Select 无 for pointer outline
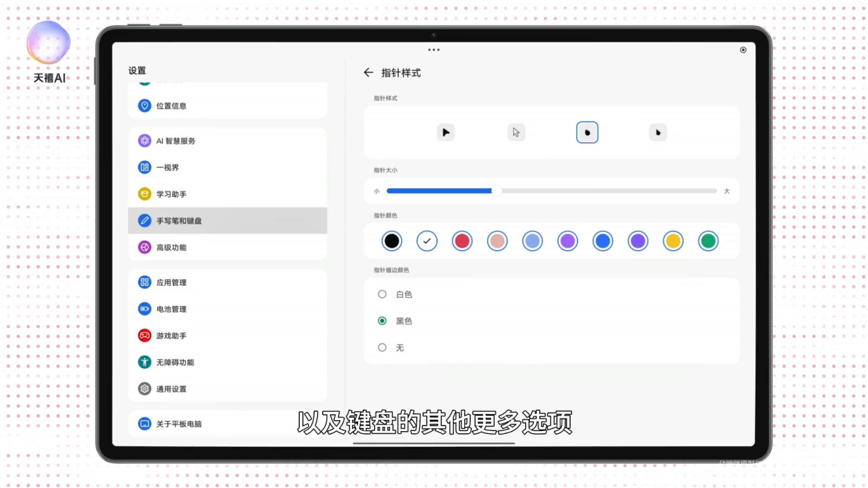Image resolution: width=868 pixels, height=488 pixels. click(382, 348)
